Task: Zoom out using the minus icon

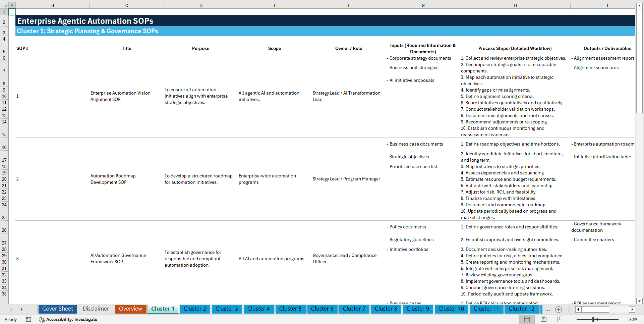Action: click(x=573, y=319)
